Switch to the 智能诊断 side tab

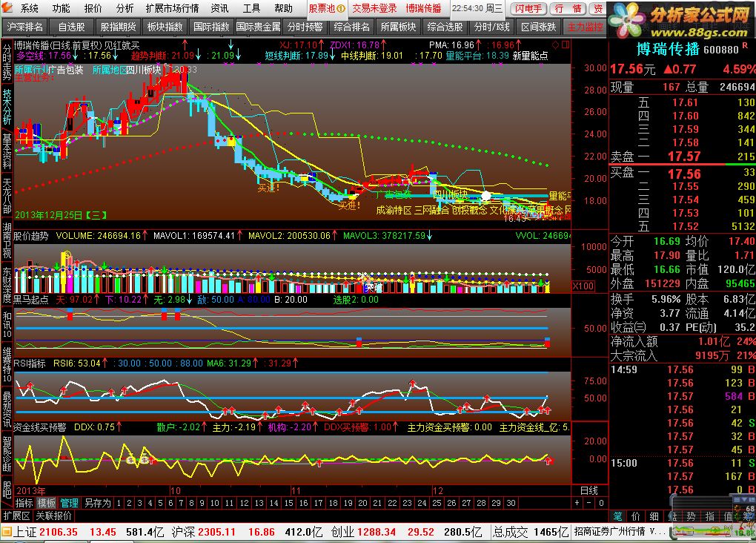pos(7,454)
